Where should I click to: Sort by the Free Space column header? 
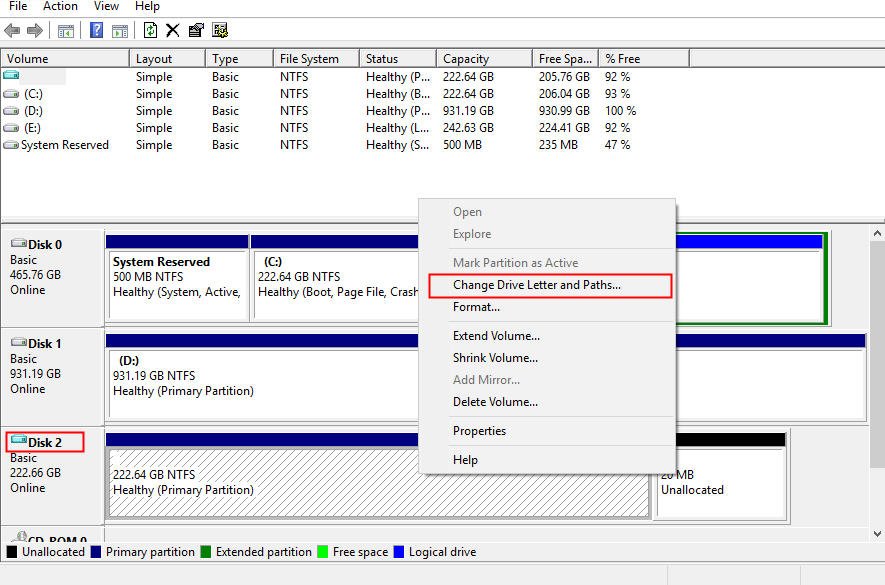click(x=566, y=59)
